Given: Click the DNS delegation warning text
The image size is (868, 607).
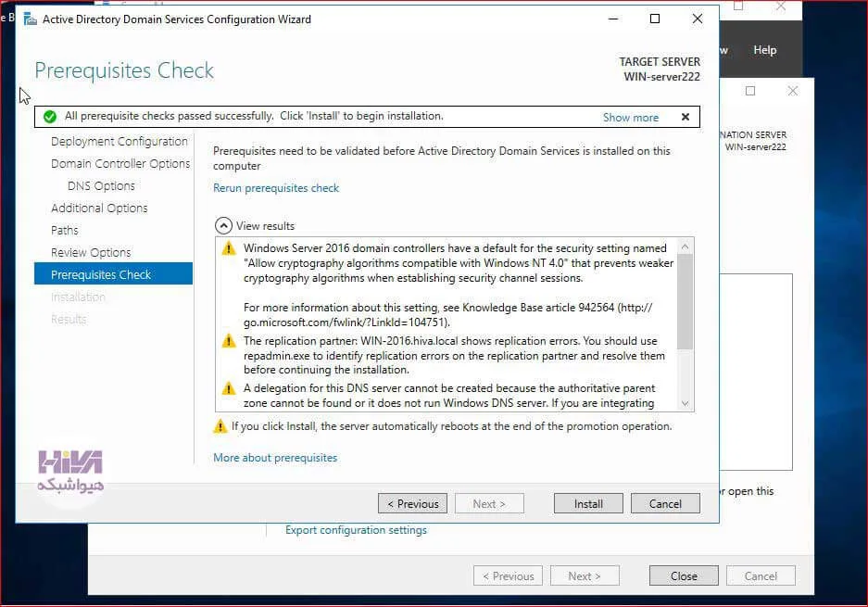Looking at the screenshot, I should pos(449,396).
